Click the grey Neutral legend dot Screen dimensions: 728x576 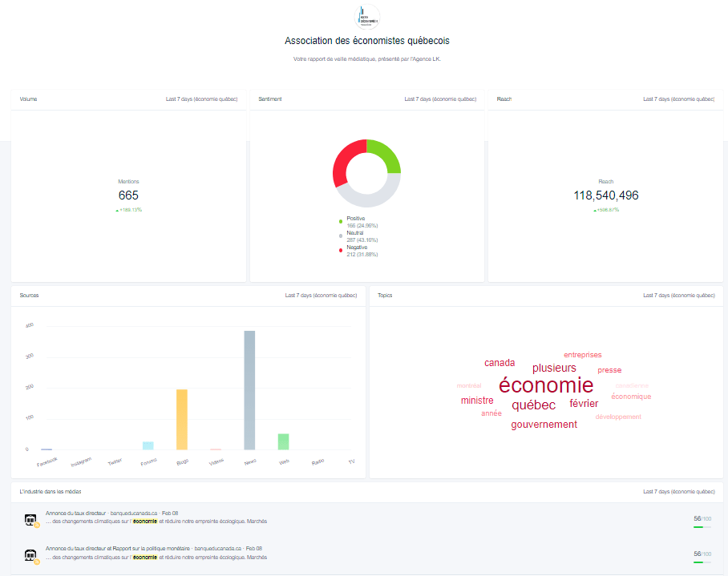click(340, 236)
